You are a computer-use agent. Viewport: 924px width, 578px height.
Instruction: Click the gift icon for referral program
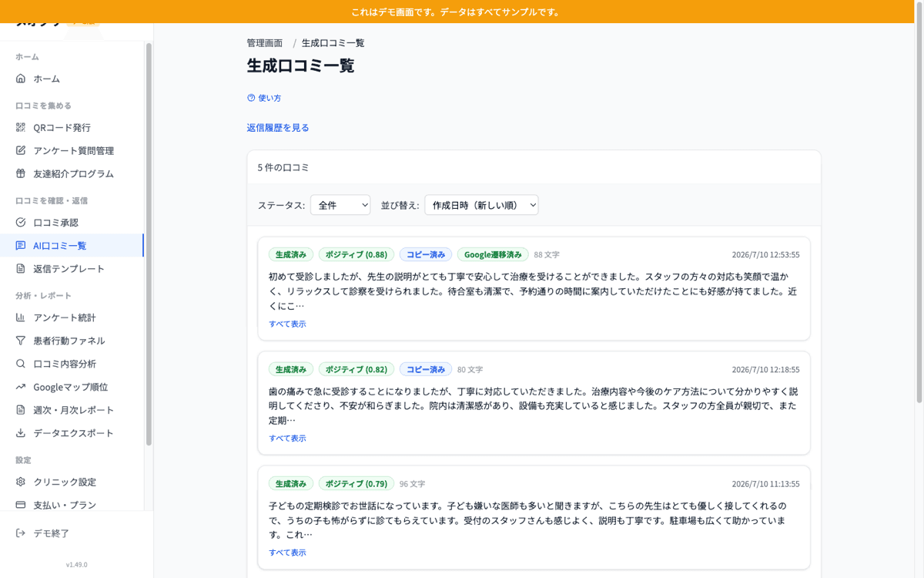pos(21,173)
